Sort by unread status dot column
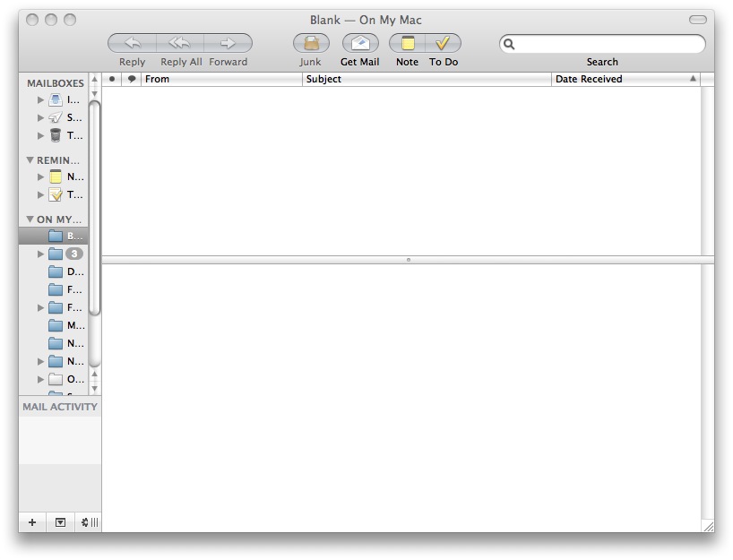The width and height of the screenshot is (733, 560). (112, 79)
